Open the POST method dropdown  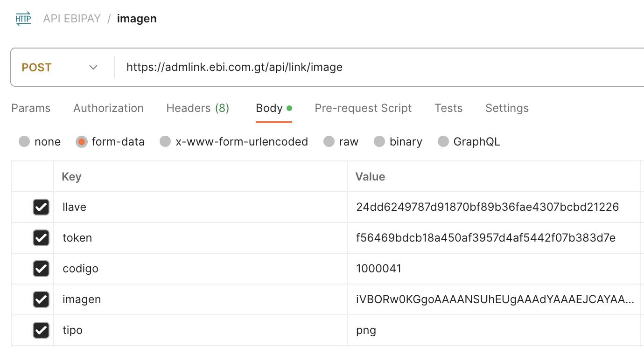coord(60,67)
